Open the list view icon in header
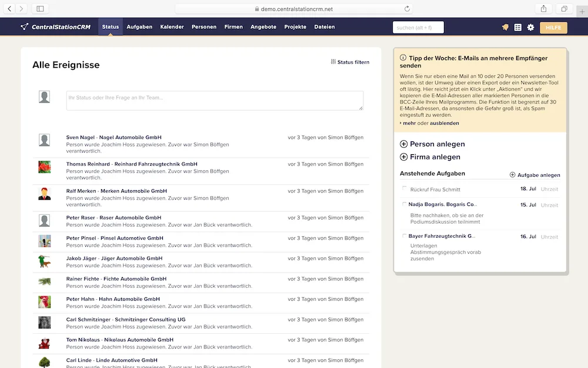Viewport: 588px width, 368px height. pyautogui.click(x=518, y=27)
